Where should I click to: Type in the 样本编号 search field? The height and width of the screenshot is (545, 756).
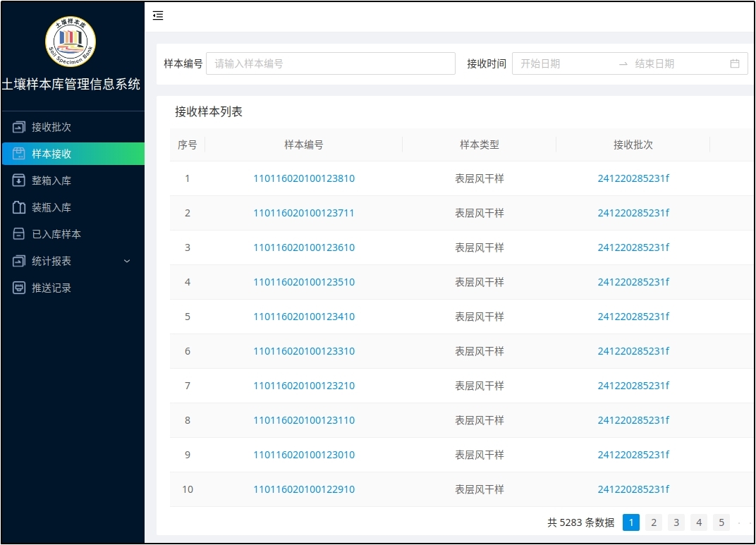coord(330,63)
